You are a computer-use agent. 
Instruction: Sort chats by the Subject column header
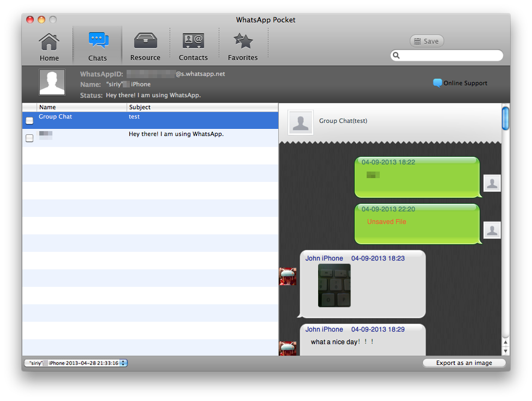coord(202,107)
